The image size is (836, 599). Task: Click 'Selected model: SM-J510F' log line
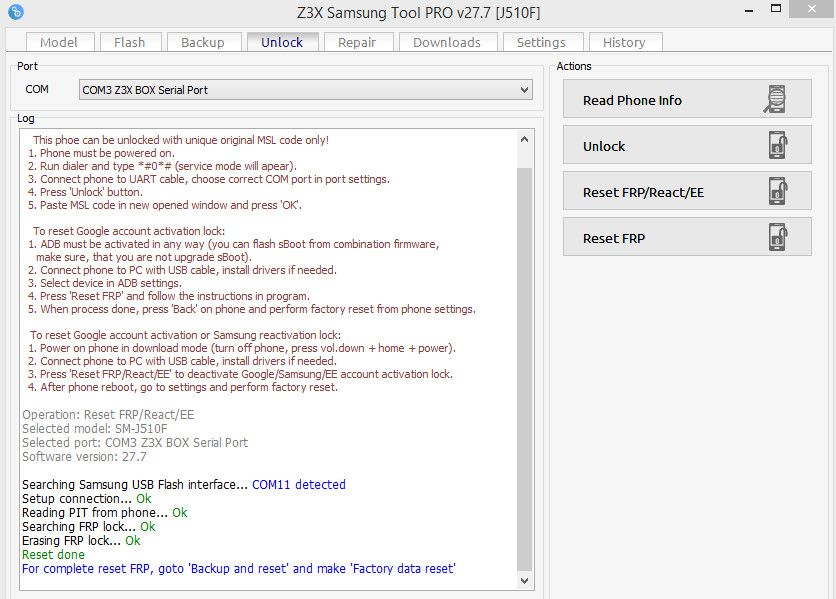[x=95, y=428]
